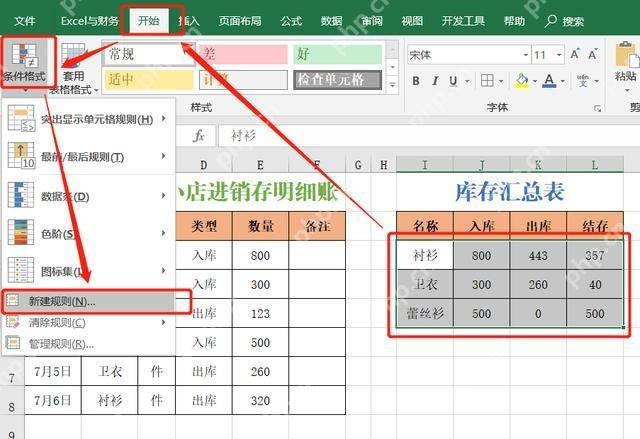
Task: Switch to the 视图 tab
Action: [x=412, y=21]
